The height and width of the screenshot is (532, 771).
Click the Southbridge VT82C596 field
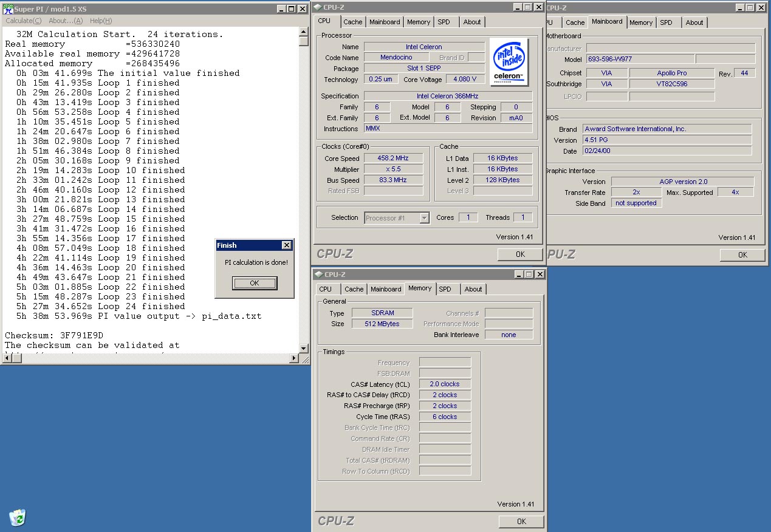tap(672, 84)
